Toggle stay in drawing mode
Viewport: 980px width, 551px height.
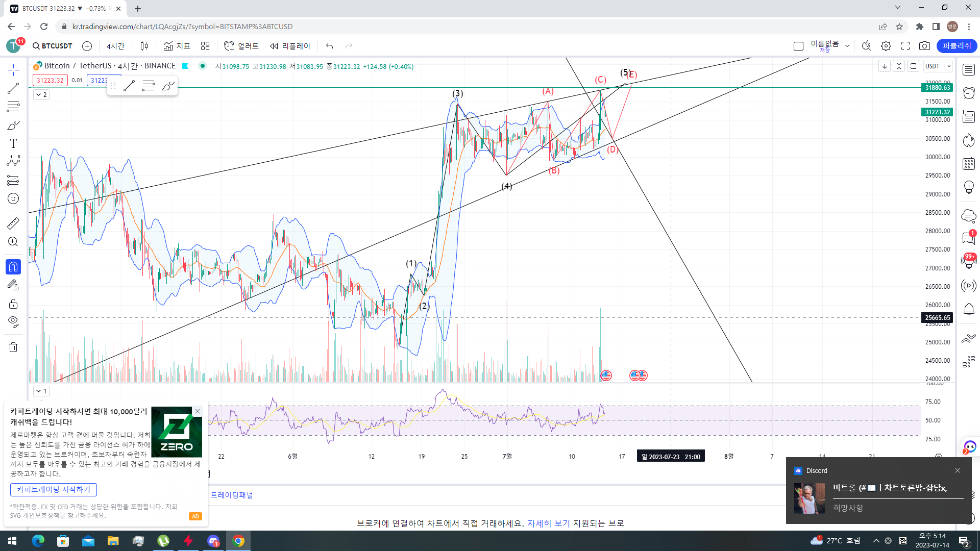13,285
